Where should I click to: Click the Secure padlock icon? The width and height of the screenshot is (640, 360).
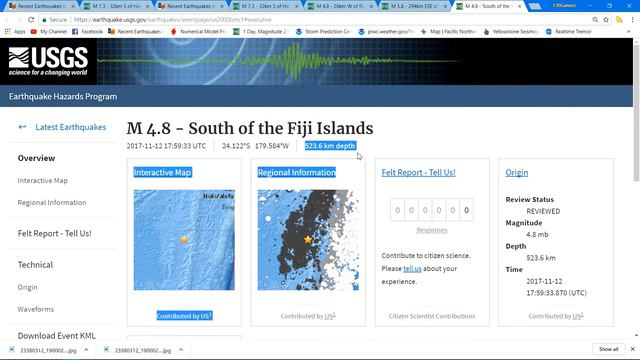pos(44,20)
